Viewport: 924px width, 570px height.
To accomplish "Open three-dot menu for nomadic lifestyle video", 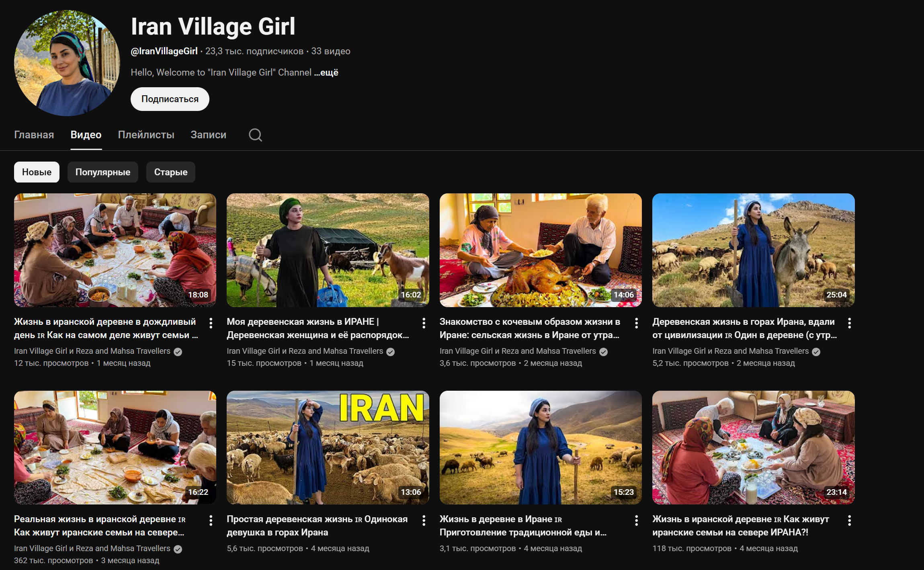I will 636,323.
